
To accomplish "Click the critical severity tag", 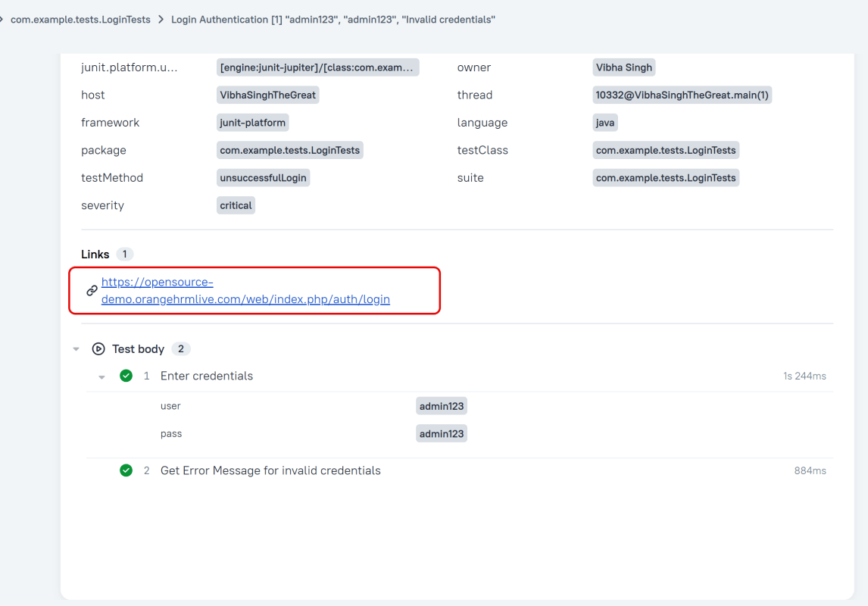I will point(236,205).
